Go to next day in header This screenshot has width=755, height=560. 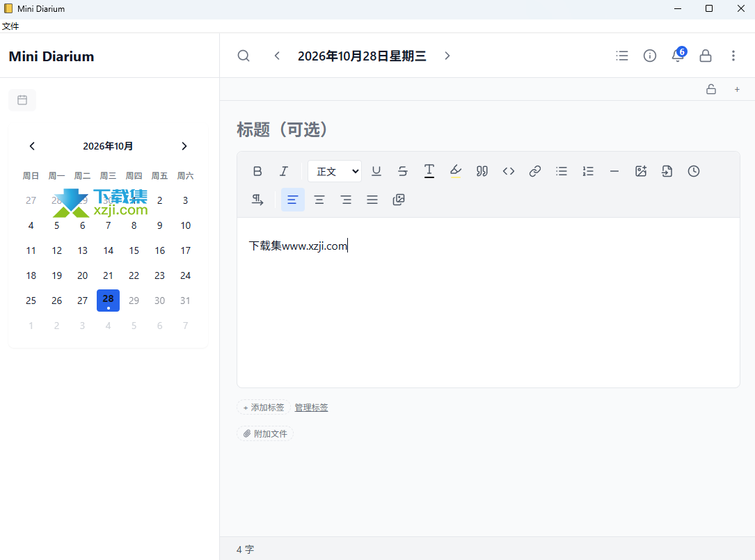tap(447, 56)
